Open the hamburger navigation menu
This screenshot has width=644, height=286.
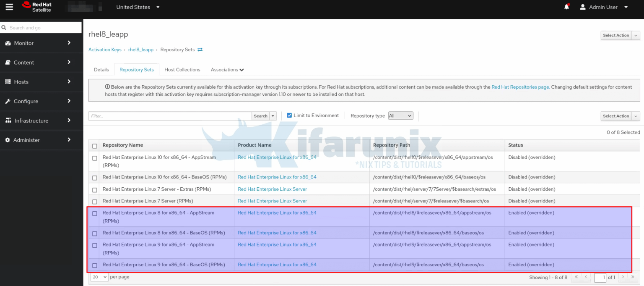coord(9,7)
